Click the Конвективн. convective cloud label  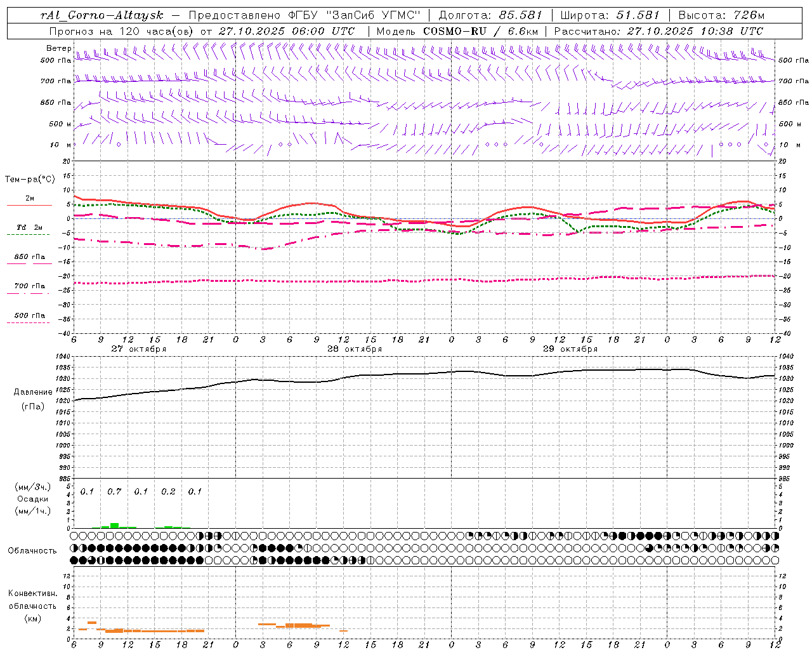(32, 594)
